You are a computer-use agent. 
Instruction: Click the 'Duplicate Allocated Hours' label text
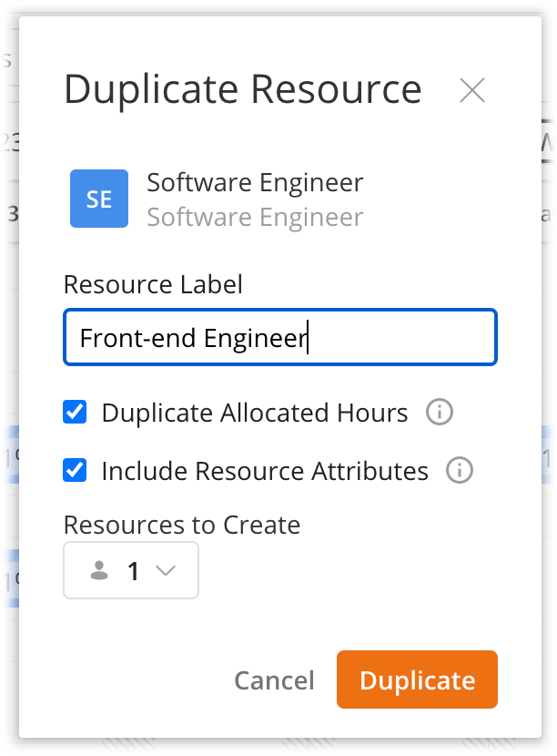click(x=255, y=413)
